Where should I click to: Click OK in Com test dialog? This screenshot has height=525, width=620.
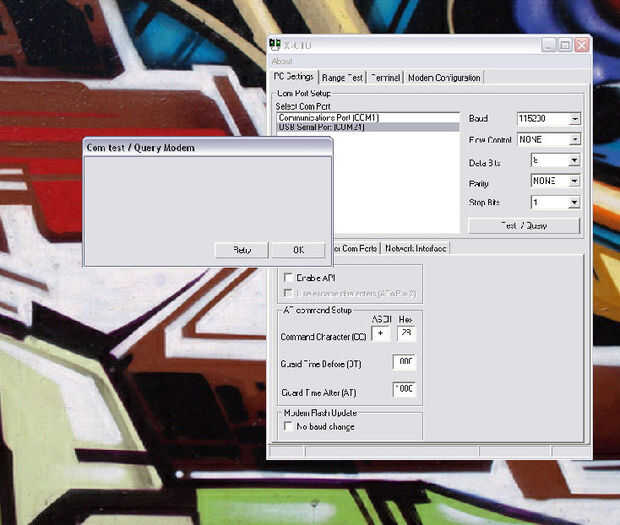(298, 250)
